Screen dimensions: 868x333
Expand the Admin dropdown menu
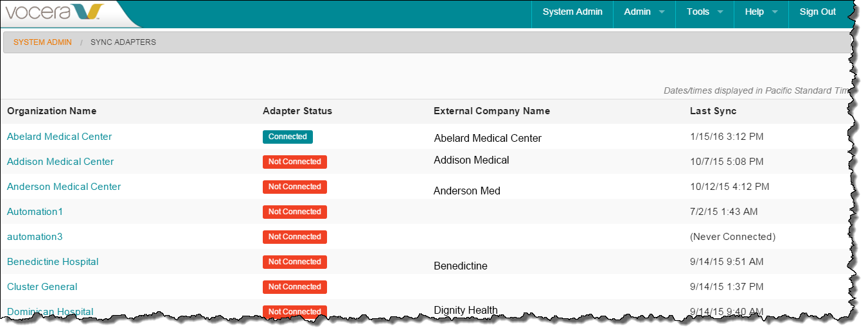tap(644, 12)
